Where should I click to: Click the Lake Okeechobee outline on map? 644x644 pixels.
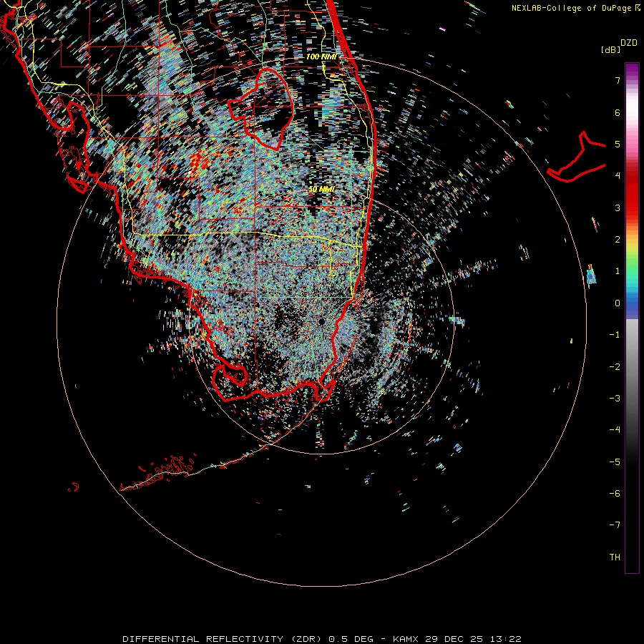click(260, 109)
